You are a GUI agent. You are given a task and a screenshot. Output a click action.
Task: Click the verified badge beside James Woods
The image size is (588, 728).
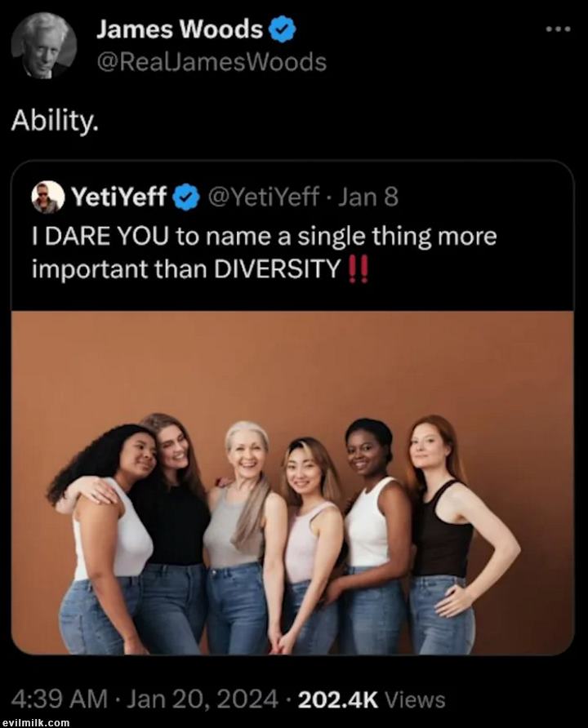(283, 31)
